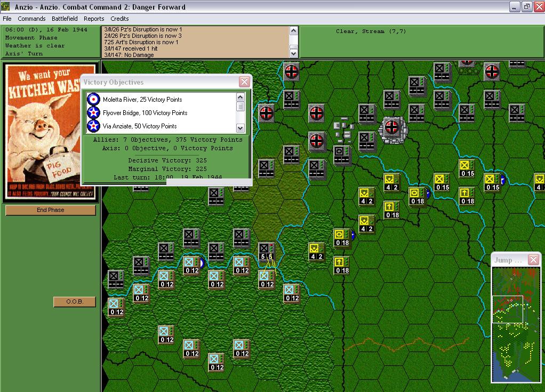Click the "Decisive Victory: 325" line
Image resolution: width=545 pixels, height=392 pixels.
point(167,160)
